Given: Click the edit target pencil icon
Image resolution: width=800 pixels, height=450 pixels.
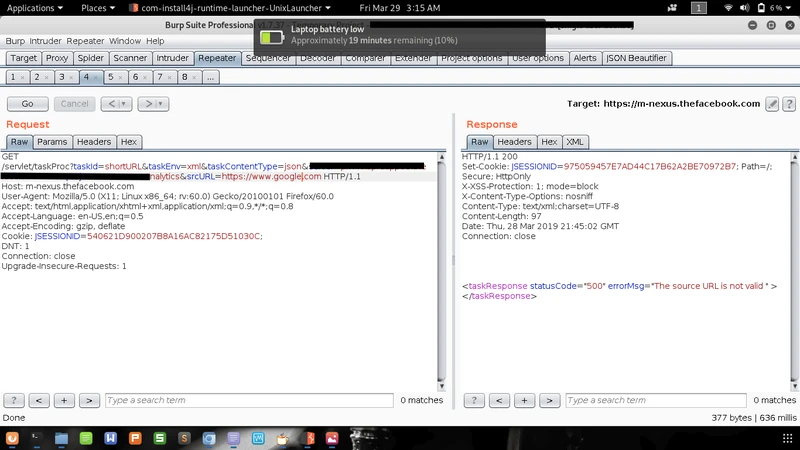Looking at the screenshot, I should pos(772,104).
